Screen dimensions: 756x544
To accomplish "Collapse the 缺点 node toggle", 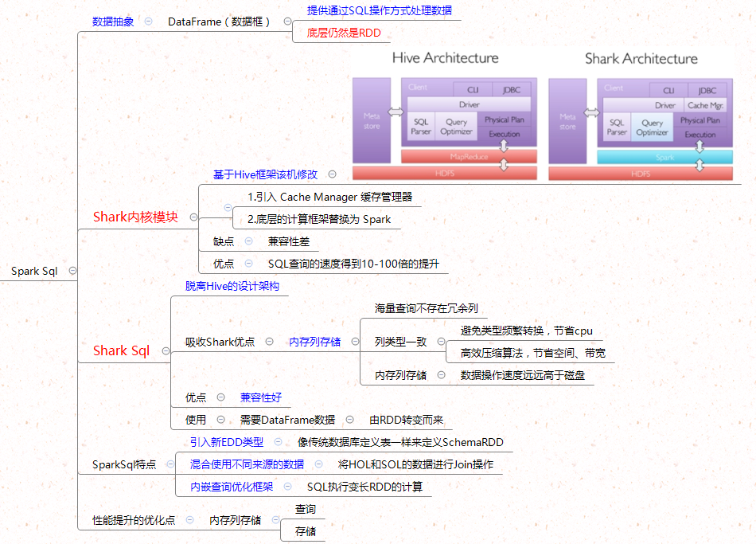I will (249, 241).
